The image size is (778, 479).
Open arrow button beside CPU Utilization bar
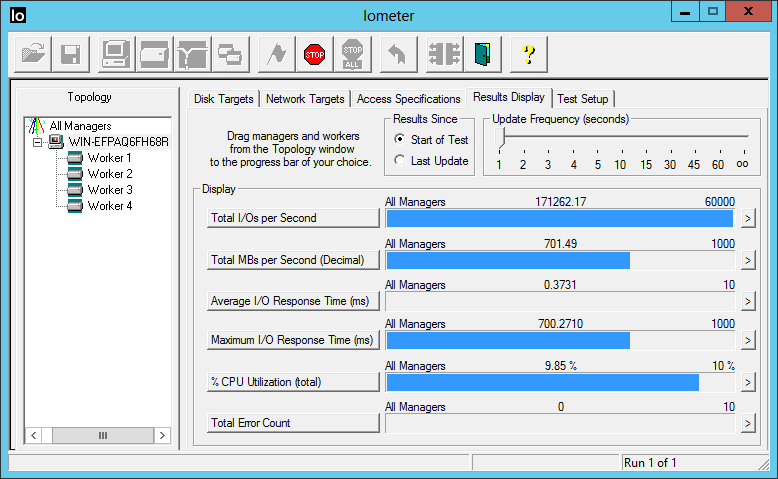coord(746,382)
